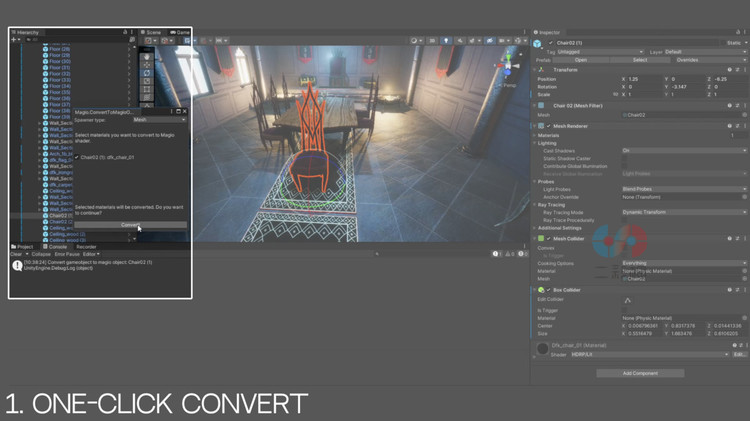
Task: Select the Move tool in Scene toolbar
Action: coord(147,65)
